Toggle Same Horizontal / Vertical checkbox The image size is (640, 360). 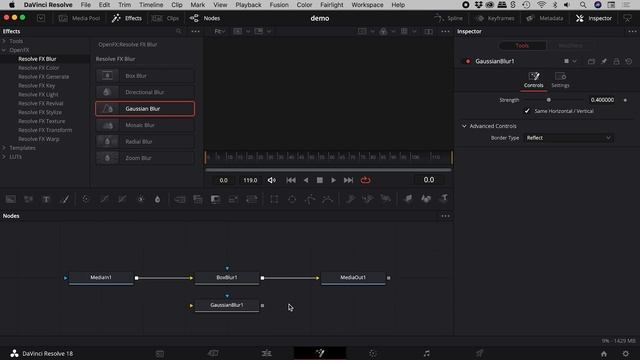coord(527,111)
